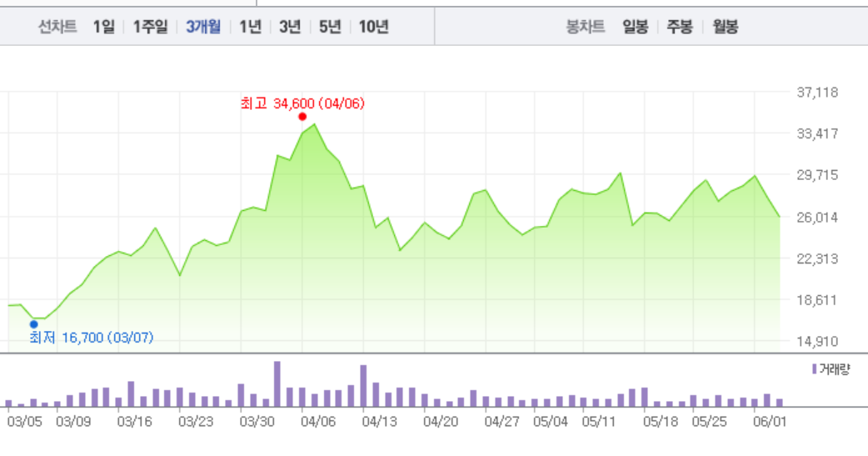This screenshot has width=868, height=456.
Task: Click the 37,118 price axis value
Action: point(818,92)
